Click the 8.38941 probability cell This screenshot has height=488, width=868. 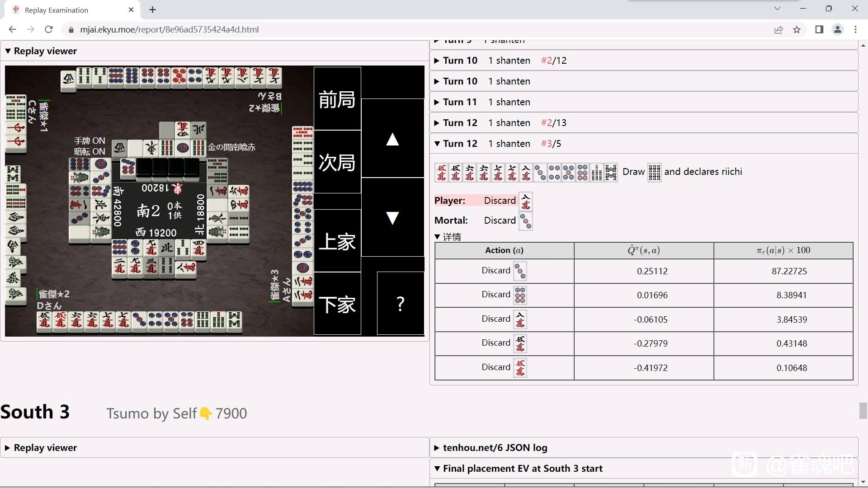[783, 295]
